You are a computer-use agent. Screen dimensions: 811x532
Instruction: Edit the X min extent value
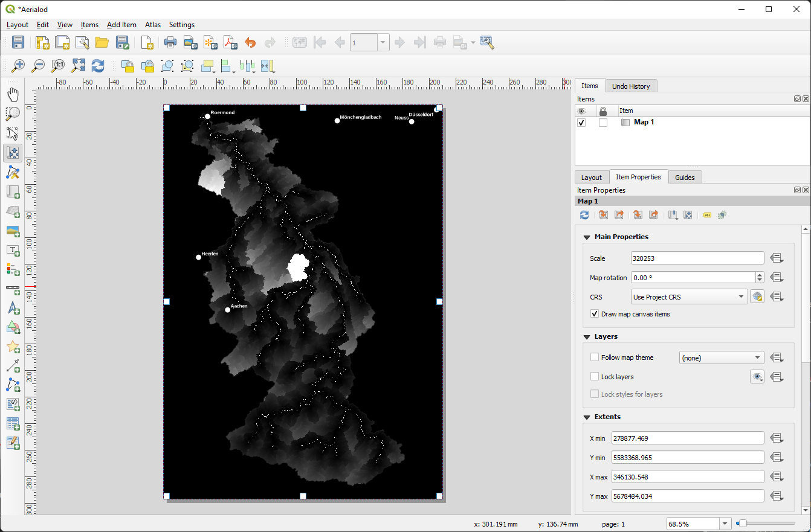click(687, 438)
